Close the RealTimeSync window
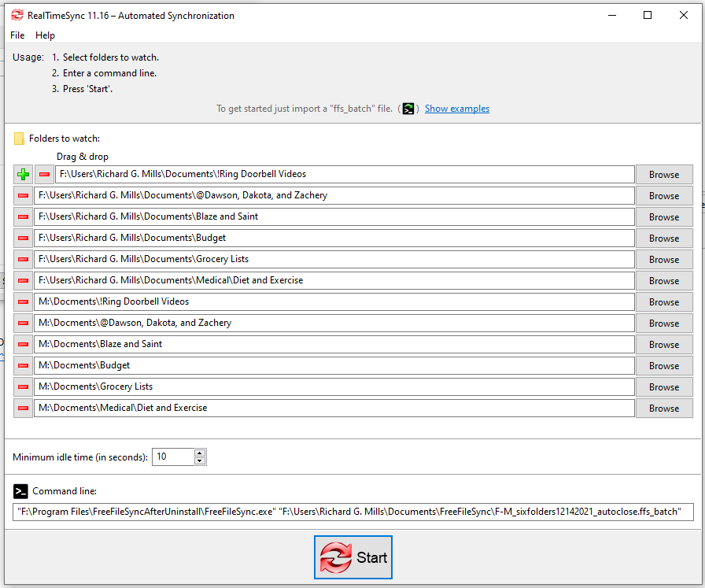This screenshot has width=705, height=588. tap(684, 15)
